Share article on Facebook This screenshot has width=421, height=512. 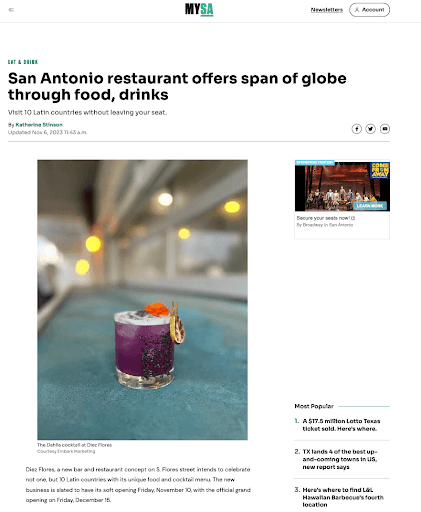pos(356,129)
